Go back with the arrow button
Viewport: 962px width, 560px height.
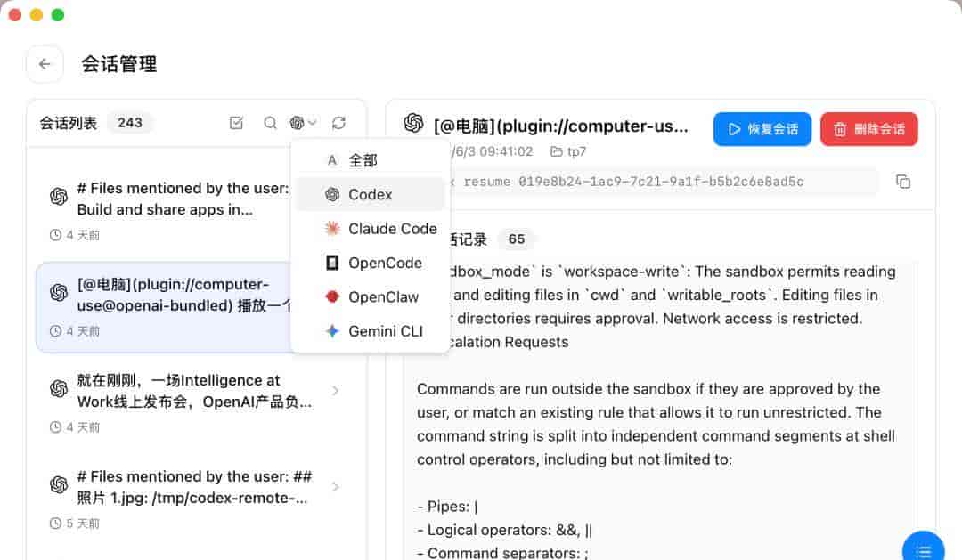[x=45, y=64]
